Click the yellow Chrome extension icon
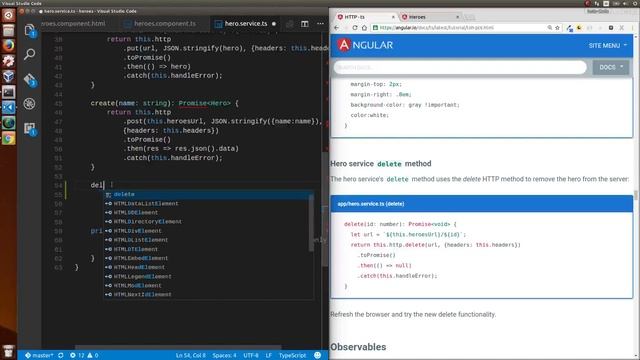The height and width of the screenshot is (360, 640). pyautogui.click(x=579, y=27)
